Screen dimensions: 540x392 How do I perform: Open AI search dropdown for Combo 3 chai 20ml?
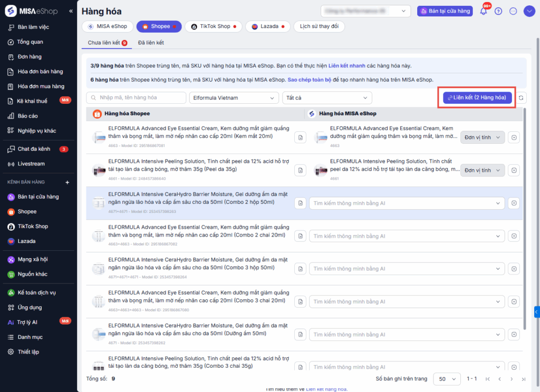[x=407, y=301]
